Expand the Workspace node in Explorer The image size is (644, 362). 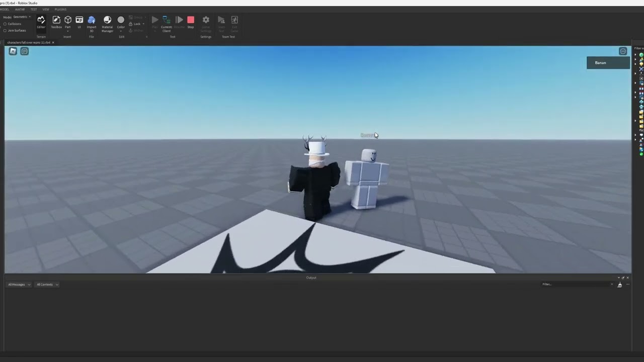(x=635, y=54)
